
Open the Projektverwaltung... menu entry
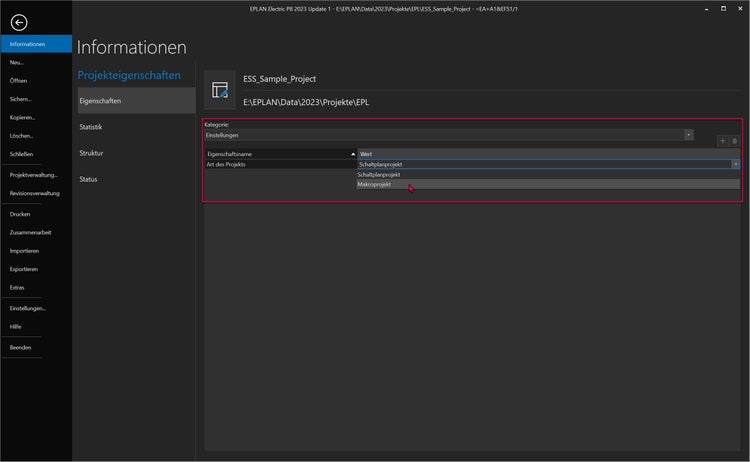[x=34, y=174]
